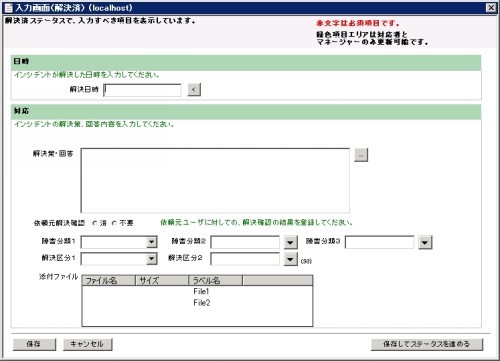Close the 入力画面 window
Screen dimensions: 500x361
[x=491, y=8]
